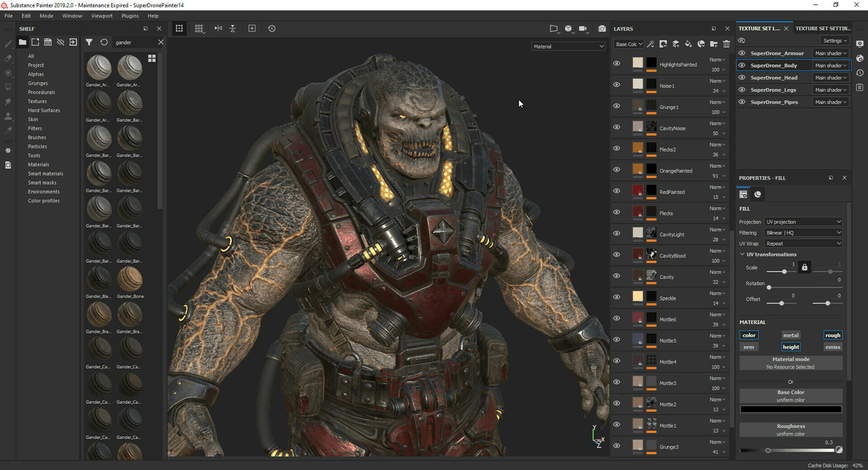
Task: Open the UV Wrap Repeat dropdown
Action: click(x=803, y=243)
